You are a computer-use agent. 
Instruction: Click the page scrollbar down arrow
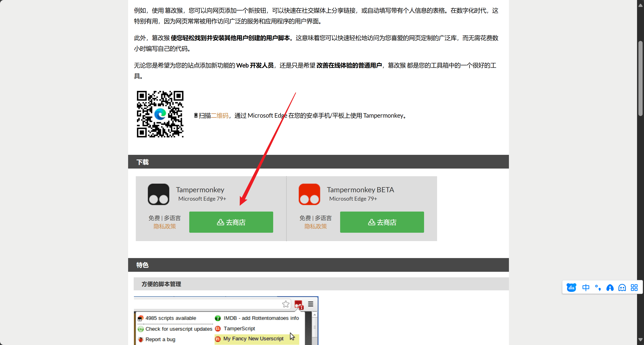(640, 340)
